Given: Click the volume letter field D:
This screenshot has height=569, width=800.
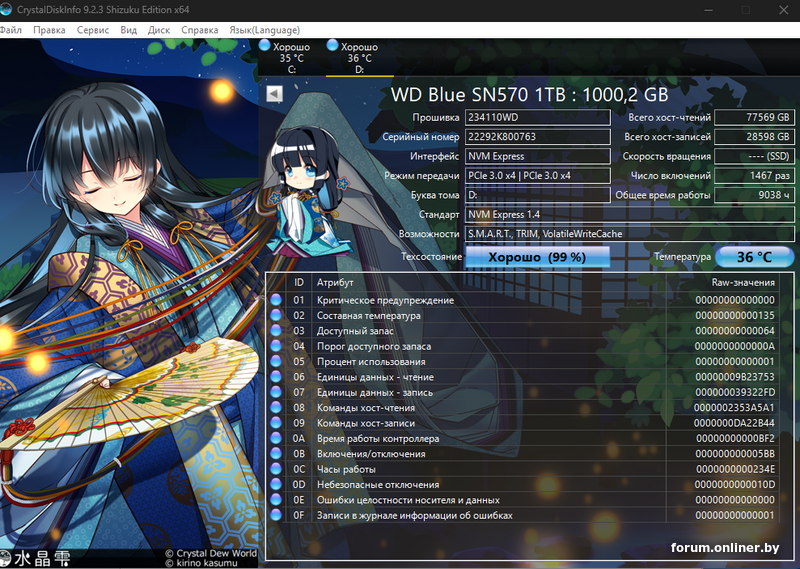Looking at the screenshot, I should 537,195.
